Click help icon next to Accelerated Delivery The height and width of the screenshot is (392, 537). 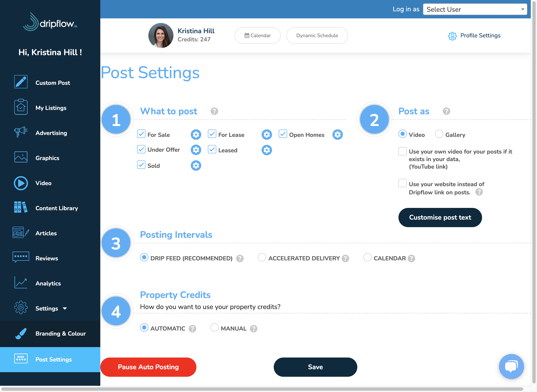click(345, 258)
